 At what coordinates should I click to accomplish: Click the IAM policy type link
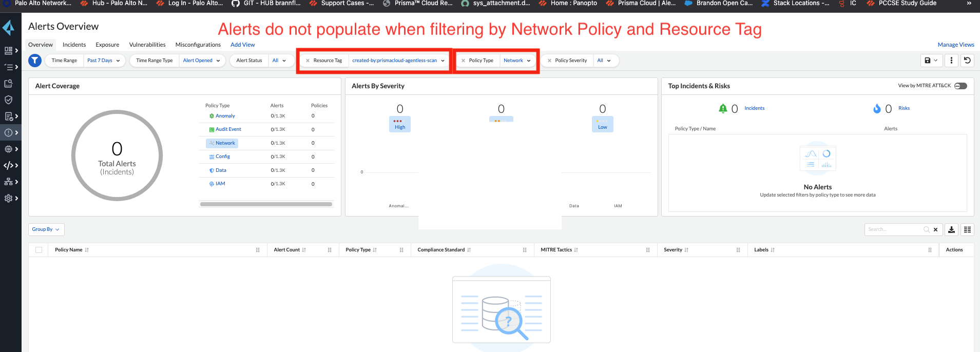click(220, 184)
